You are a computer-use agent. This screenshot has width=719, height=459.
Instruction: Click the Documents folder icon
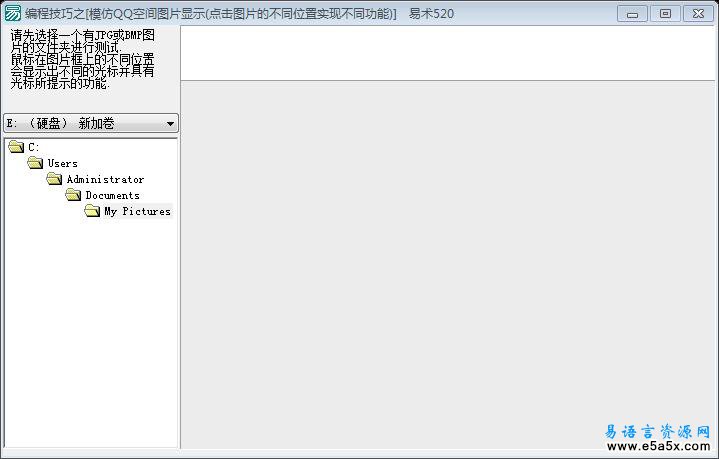[73, 195]
